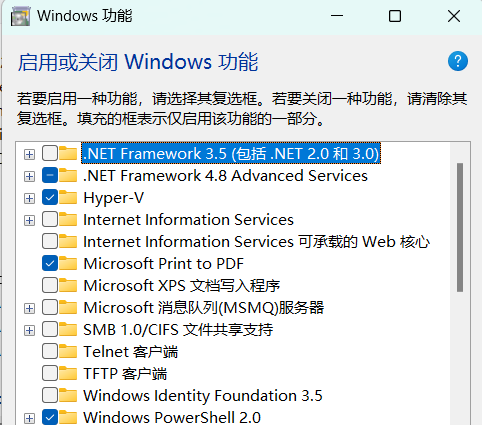Minimize the Windows 功能 window
Screen dimensions: 482x425
tap(337, 16)
